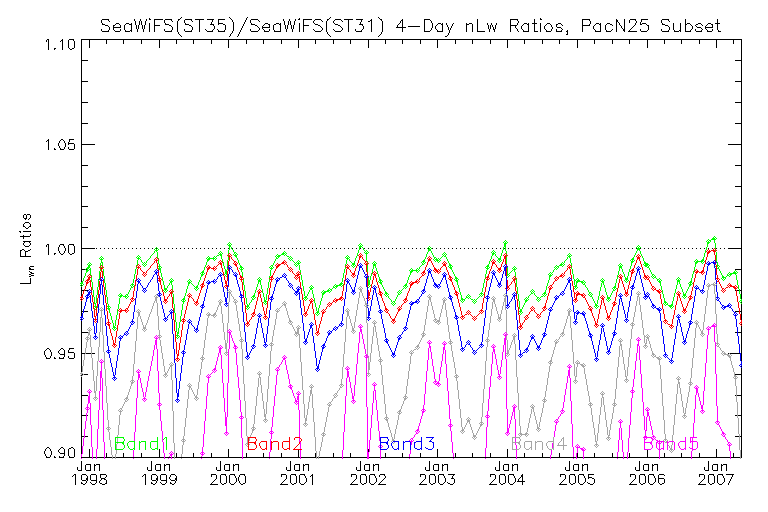768x512 pixels.
Task: Click the 1.10 y-axis tick value
Action: click(60, 45)
